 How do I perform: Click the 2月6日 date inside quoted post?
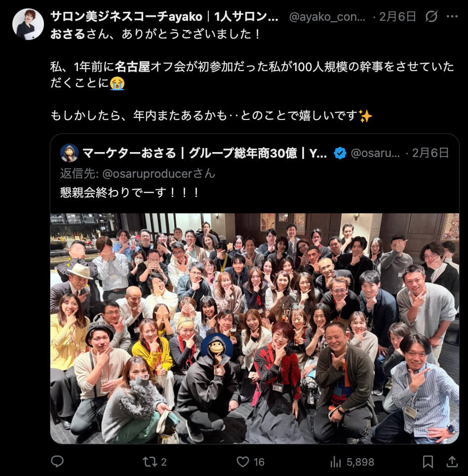tap(430, 153)
